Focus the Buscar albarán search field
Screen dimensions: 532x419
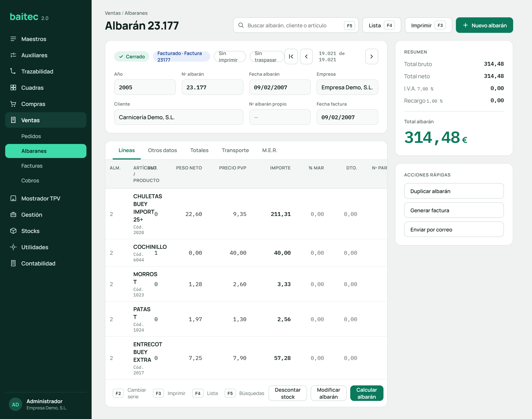click(296, 25)
